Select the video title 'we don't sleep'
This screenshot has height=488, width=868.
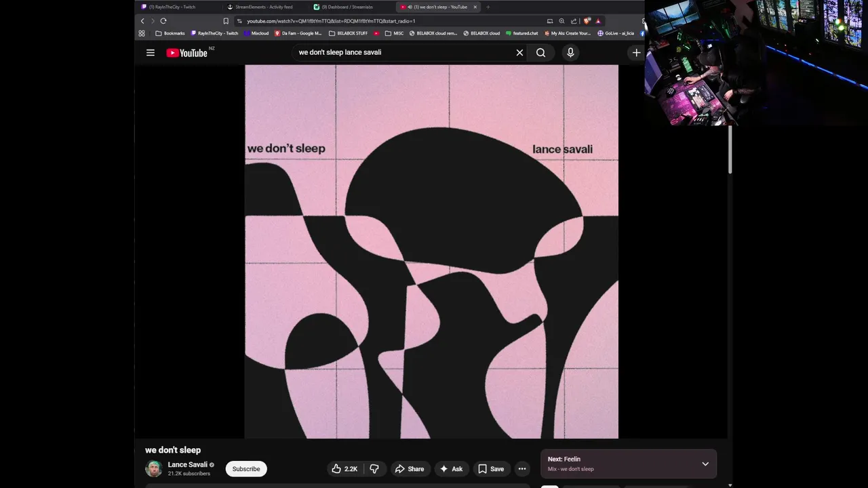[x=173, y=450]
